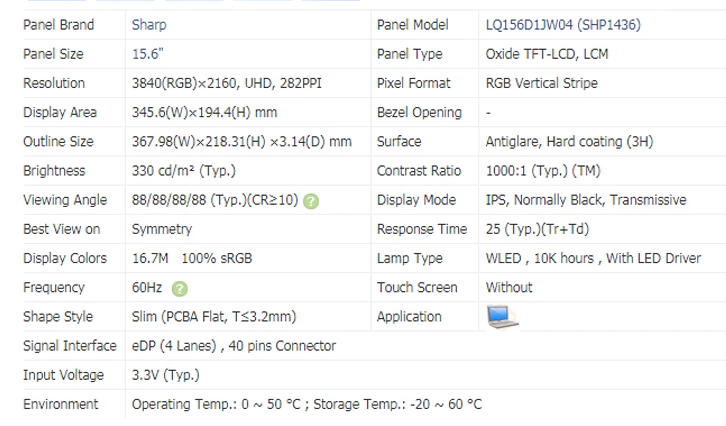Click the Frequency help question mark icon
The width and height of the screenshot is (726, 426).
click(x=180, y=288)
